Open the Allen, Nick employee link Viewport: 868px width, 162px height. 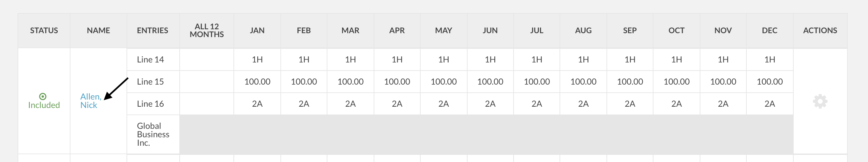(91, 101)
